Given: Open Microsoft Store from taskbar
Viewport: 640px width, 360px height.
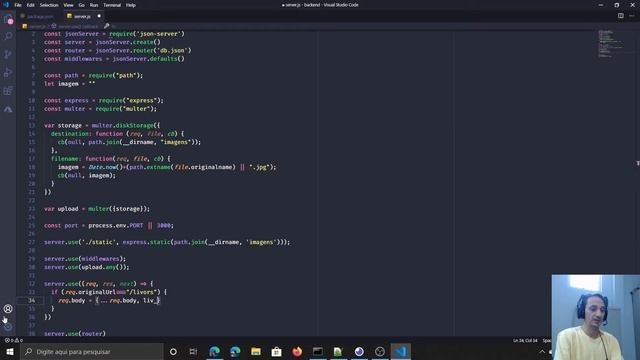Looking at the screenshot, I should [276, 351].
